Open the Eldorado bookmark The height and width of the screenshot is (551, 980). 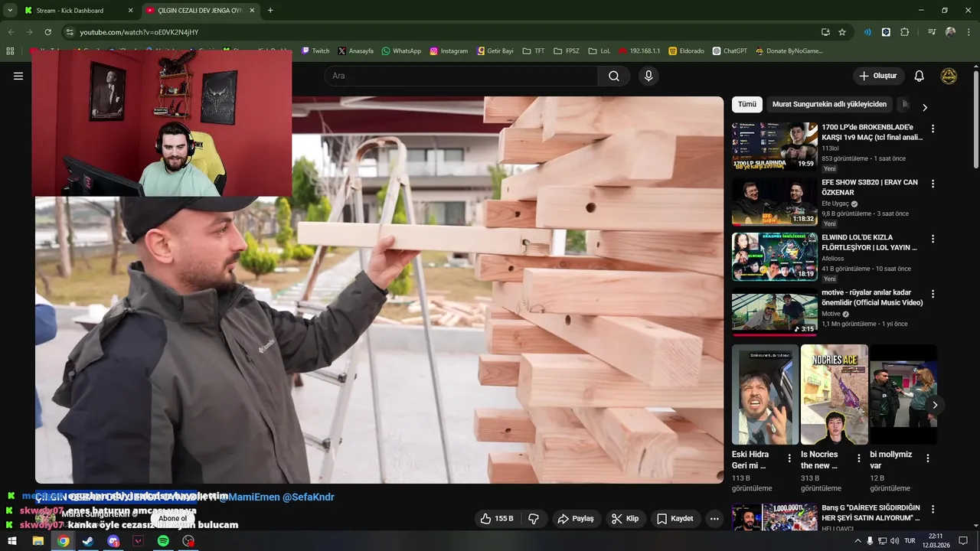click(686, 51)
